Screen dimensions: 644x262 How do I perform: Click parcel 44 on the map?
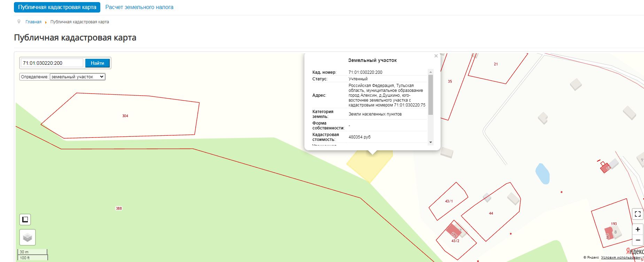[491, 213]
